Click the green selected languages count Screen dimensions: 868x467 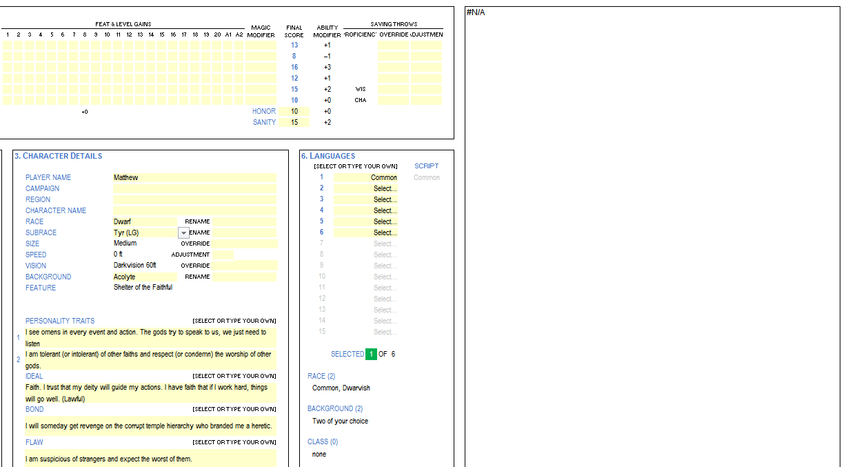tap(371, 354)
